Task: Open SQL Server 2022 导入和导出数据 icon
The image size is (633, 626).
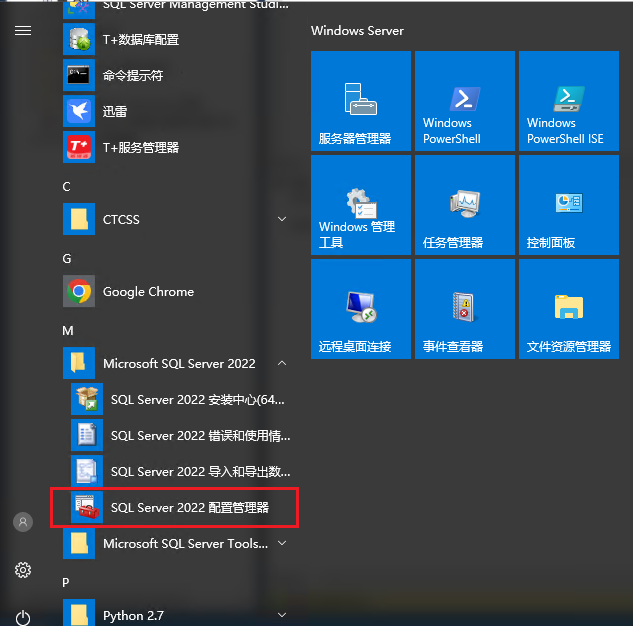Action: pos(87,471)
